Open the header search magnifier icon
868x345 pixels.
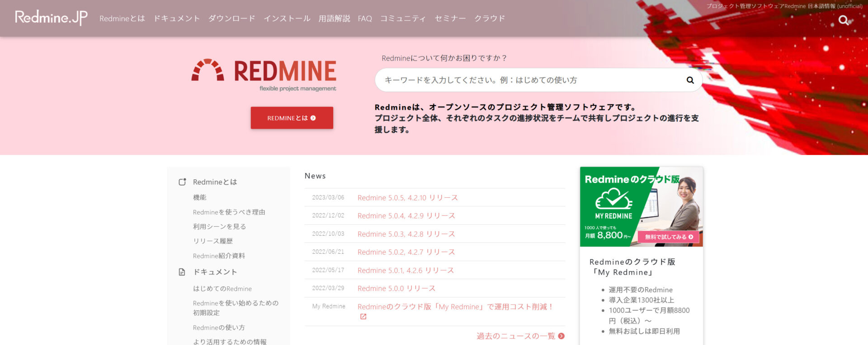click(843, 20)
